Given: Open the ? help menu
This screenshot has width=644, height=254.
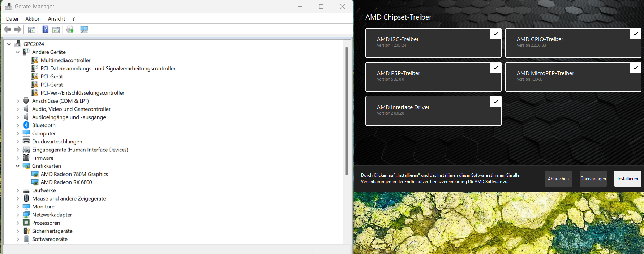Looking at the screenshot, I should (74, 19).
